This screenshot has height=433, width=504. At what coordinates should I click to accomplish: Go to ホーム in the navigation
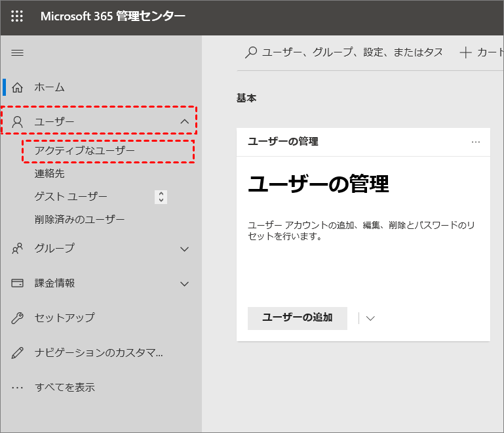[x=50, y=87]
